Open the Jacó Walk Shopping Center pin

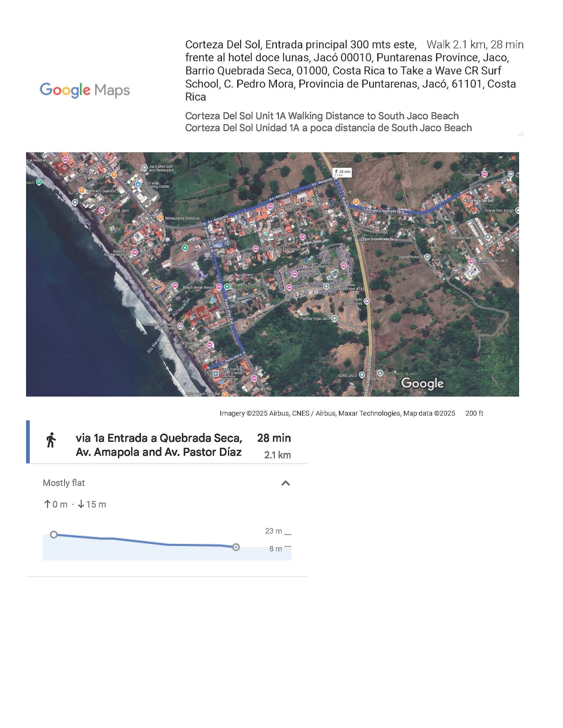pos(138,185)
